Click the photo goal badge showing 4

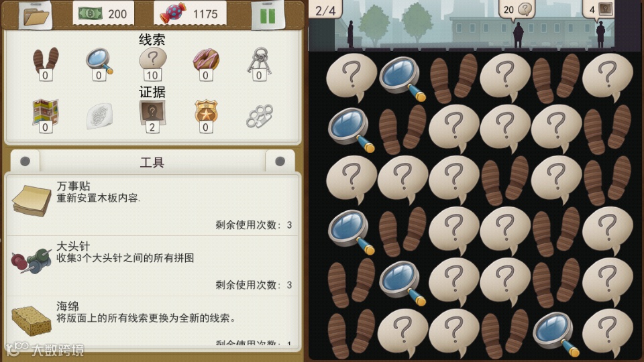[599, 9]
